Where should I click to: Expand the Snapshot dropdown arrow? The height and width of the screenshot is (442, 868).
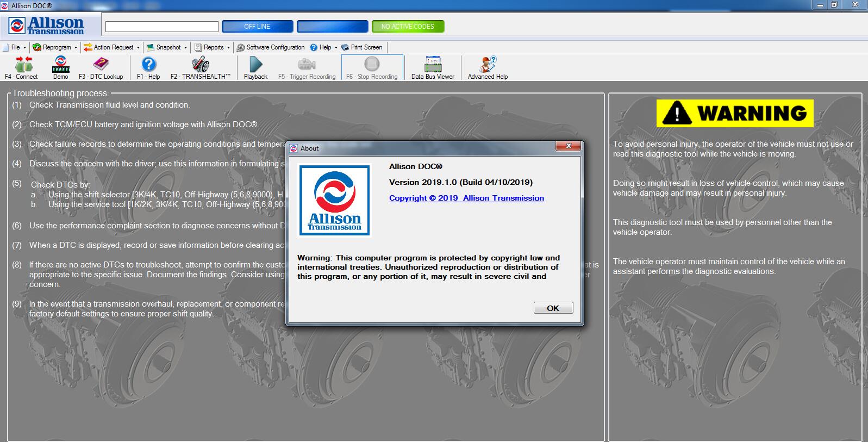[x=185, y=47]
